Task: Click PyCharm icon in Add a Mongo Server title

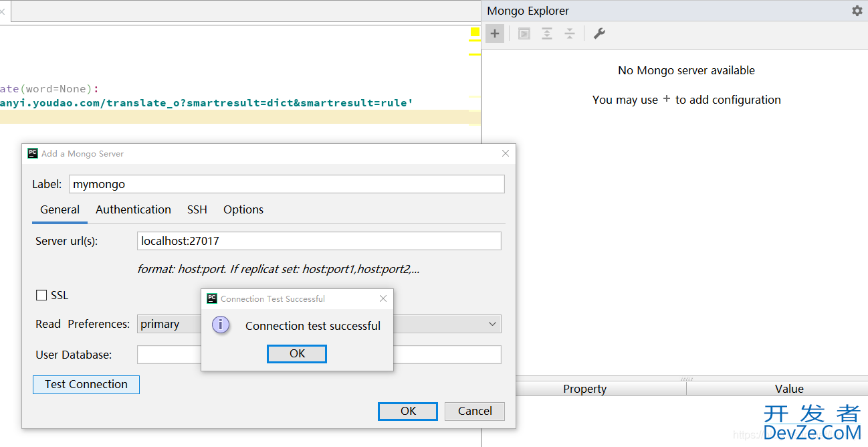Action: coord(33,153)
